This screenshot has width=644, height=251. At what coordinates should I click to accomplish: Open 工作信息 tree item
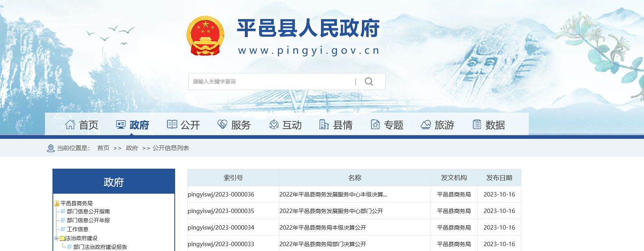[77, 229]
